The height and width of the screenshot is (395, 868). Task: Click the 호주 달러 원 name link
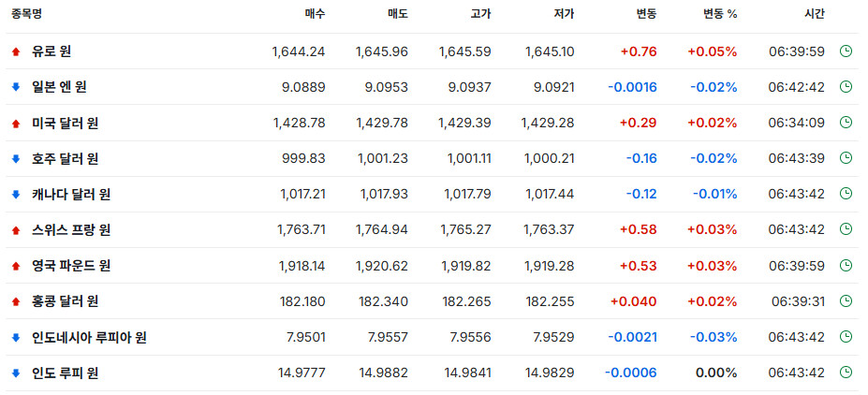click(x=66, y=159)
